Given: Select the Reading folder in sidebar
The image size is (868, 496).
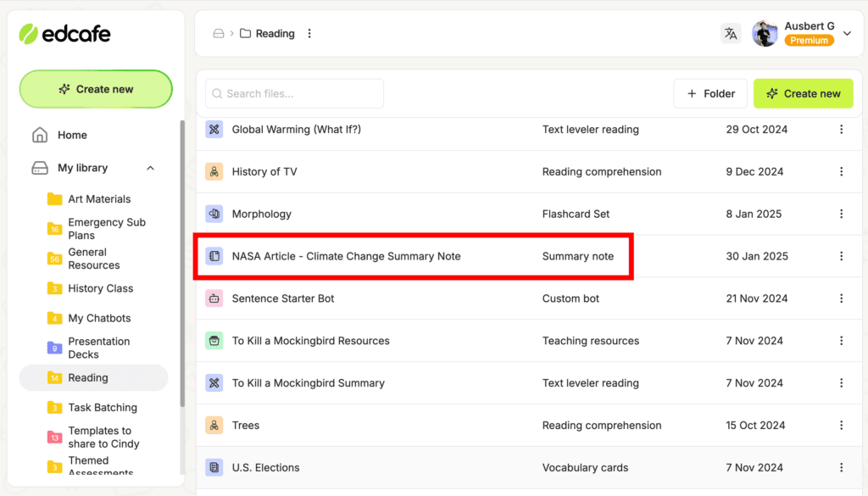Looking at the screenshot, I should point(93,377).
